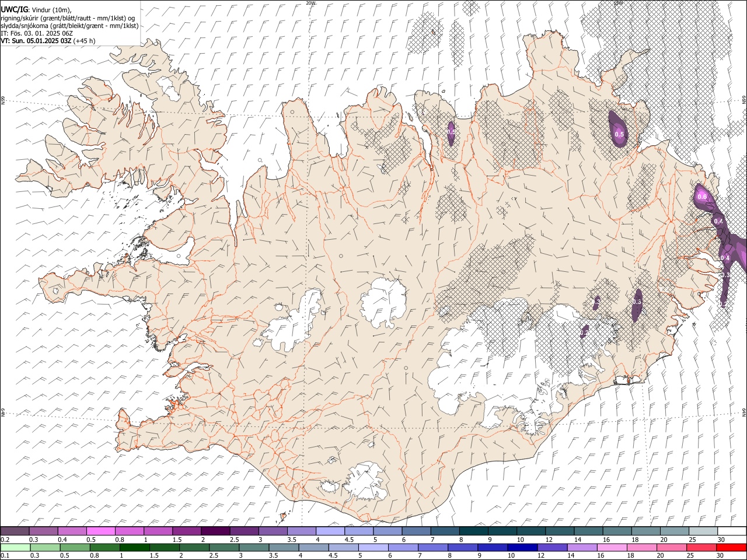Select the 'IT: Fös. 03. 01. 2025 06Z' line
Viewport: 747px width, 560px height.
37,33
